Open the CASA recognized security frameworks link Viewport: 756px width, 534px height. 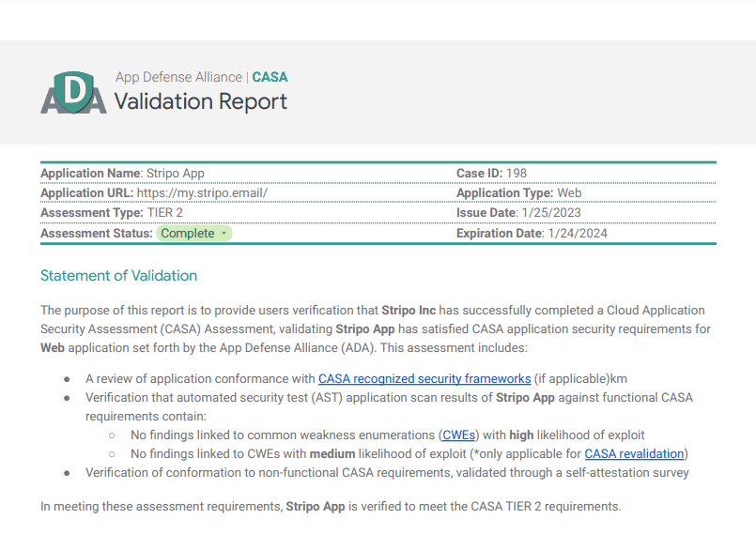coord(424,378)
